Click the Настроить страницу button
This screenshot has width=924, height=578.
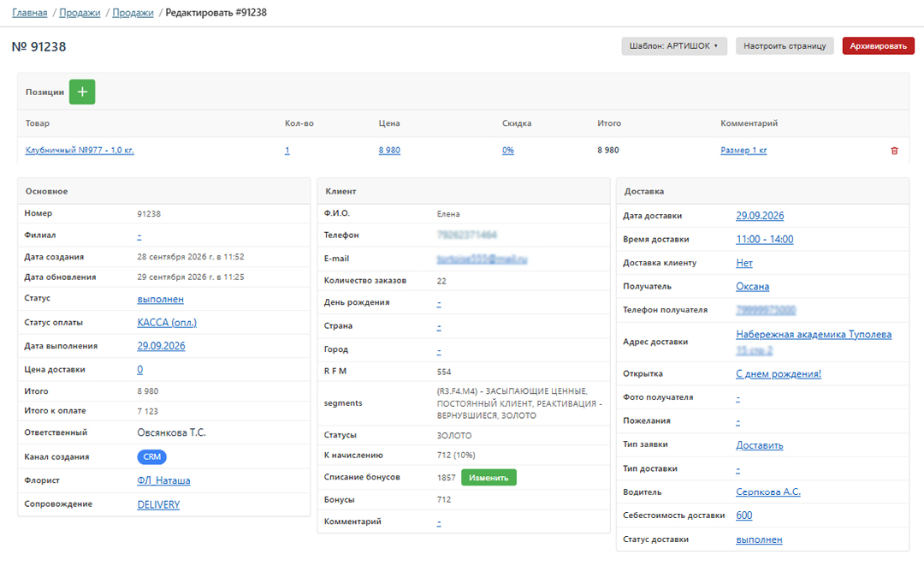tap(785, 46)
